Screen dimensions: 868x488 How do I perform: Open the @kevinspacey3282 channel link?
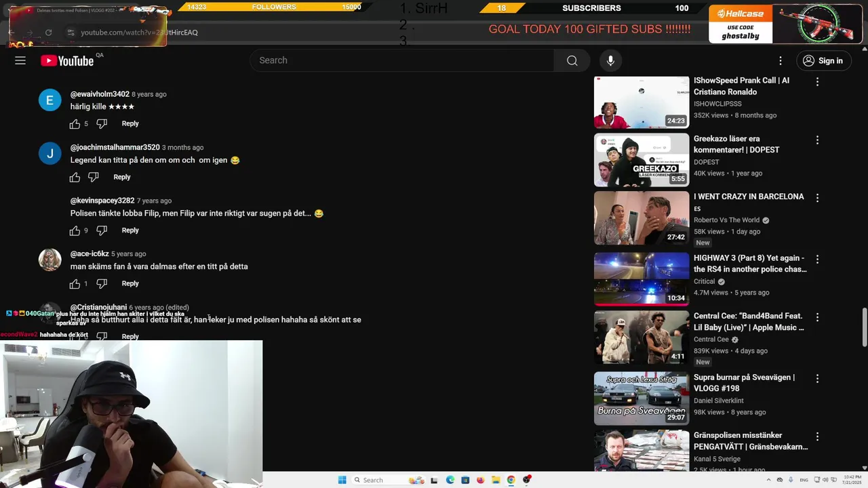tap(102, 201)
